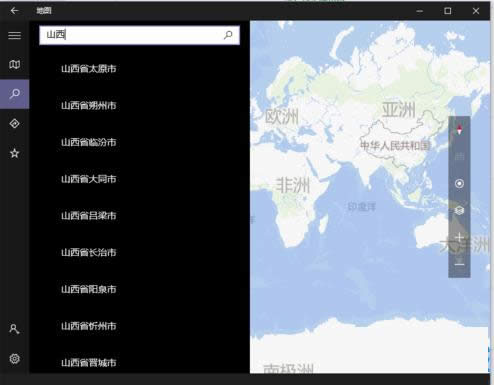Open the directions icon in sidebar
494x385 pixels.
pyautogui.click(x=15, y=124)
